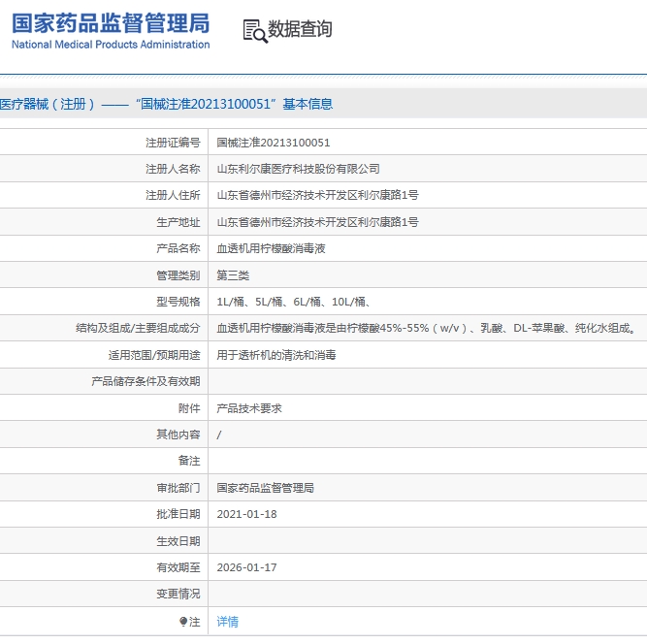Click the 注册人名称 label
Viewport: 647px width, 644px height.
[173, 169]
